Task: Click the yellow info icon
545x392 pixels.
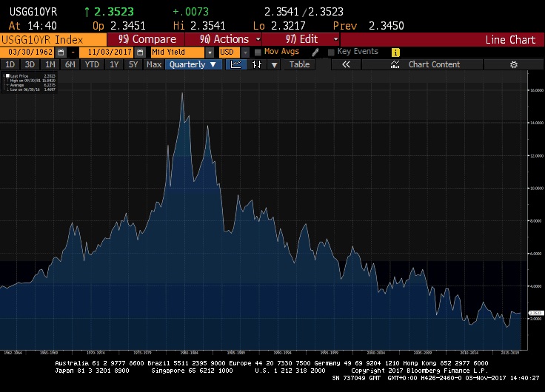Action: click(x=395, y=53)
